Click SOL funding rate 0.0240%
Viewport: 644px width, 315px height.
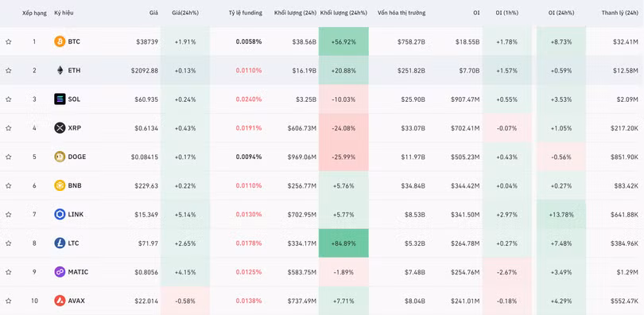tap(249, 99)
